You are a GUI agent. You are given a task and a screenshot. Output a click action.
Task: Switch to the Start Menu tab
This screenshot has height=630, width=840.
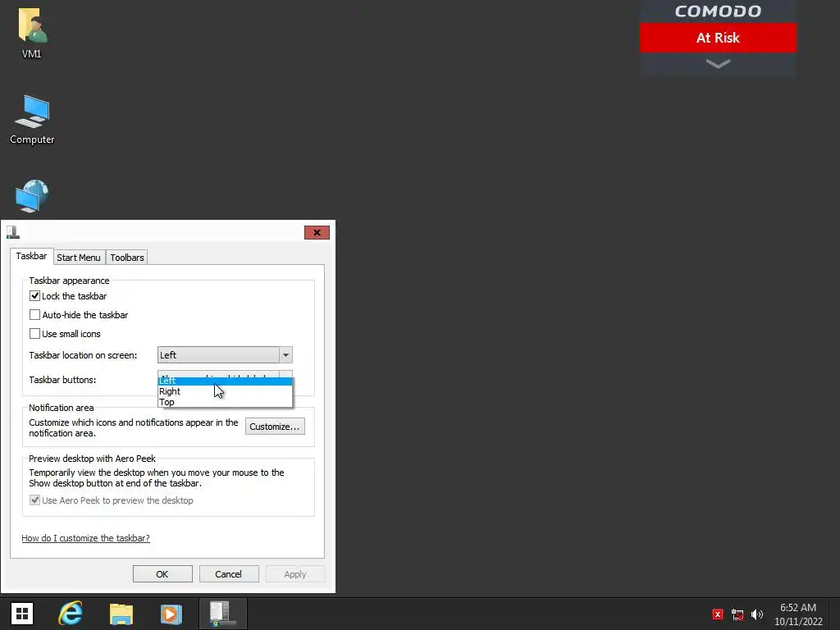[79, 258]
